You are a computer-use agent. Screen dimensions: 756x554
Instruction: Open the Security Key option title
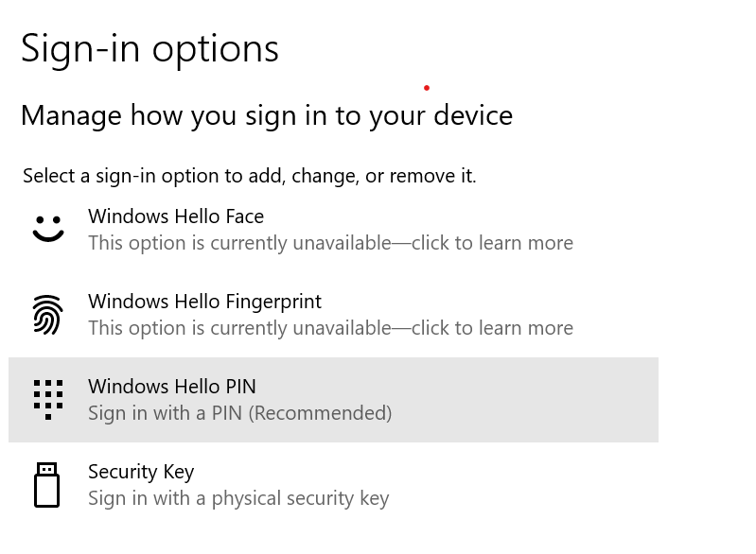tap(141, 472)
